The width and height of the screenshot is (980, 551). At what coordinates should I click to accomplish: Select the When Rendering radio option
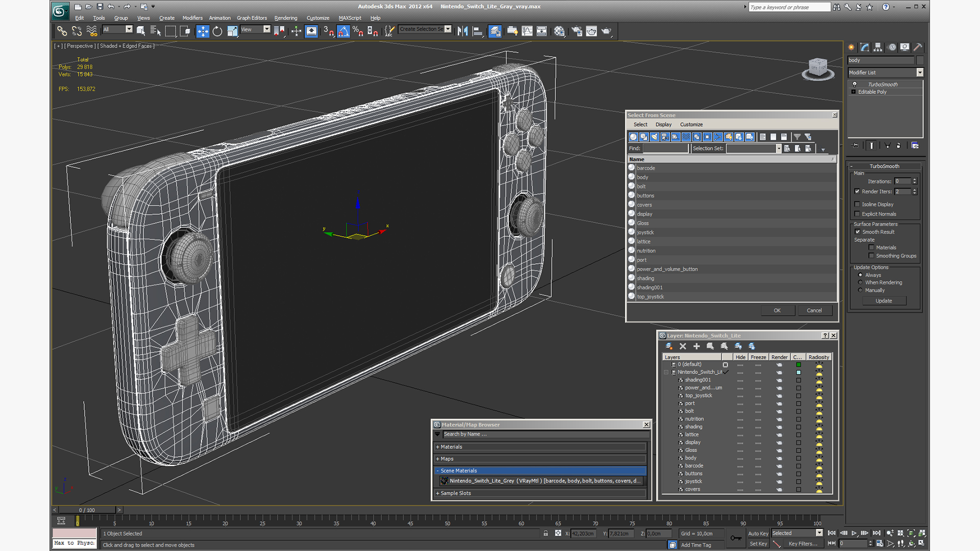(x=861, y=282)
